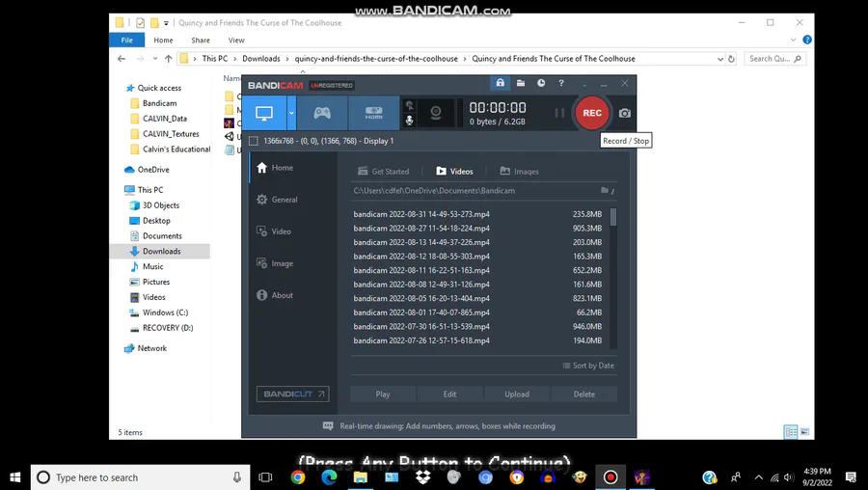Viewport: 868px width, 490px height.
Task: Open output folder icon in Bandicam title bar
Action: click(x=521, y=83)
